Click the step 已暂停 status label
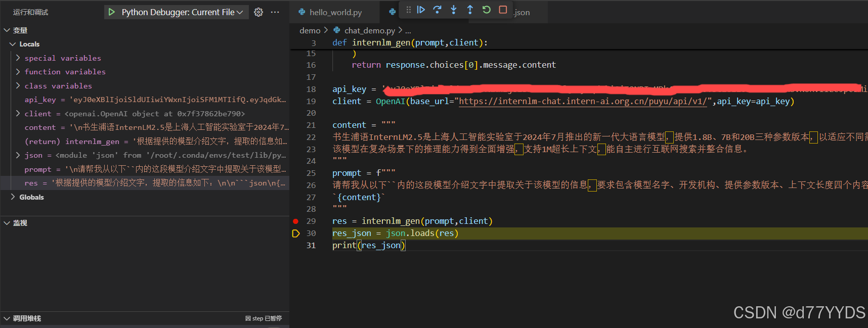This screenshot has width=868, height=328. click(263, 318)
